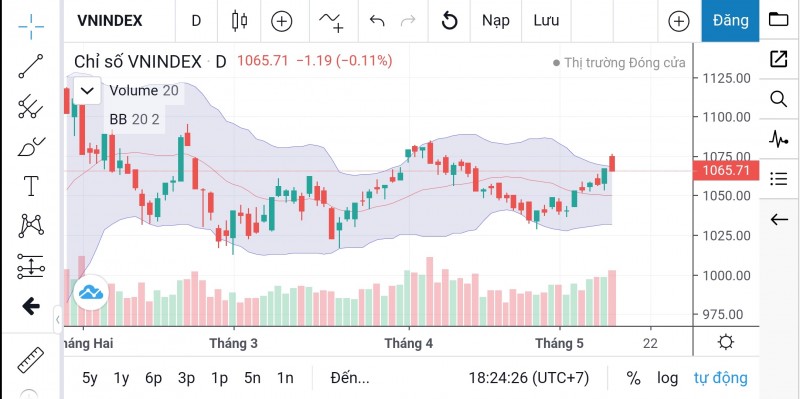Image resolution: width=800 pixels, height=399 pixels.
Task: Open the candlestick chart style selector
Action: pos(239,21)
